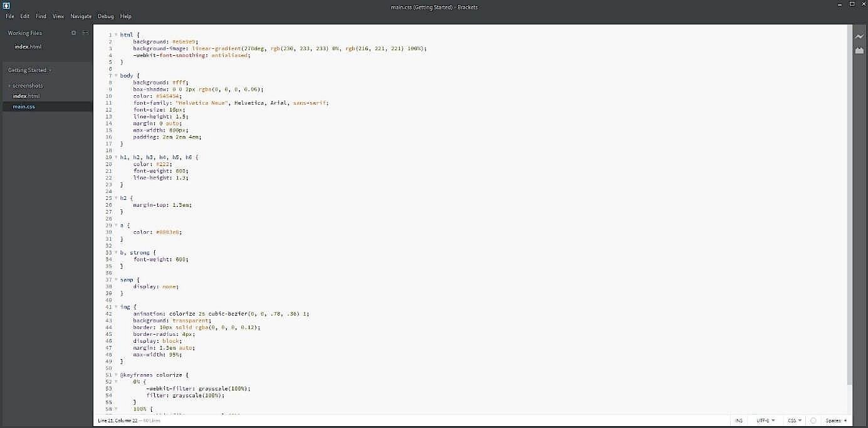Launch Live Preview with the lightning icon
Image resolution: width=868 pixels, height=428 pixels.
coord(859,37)
